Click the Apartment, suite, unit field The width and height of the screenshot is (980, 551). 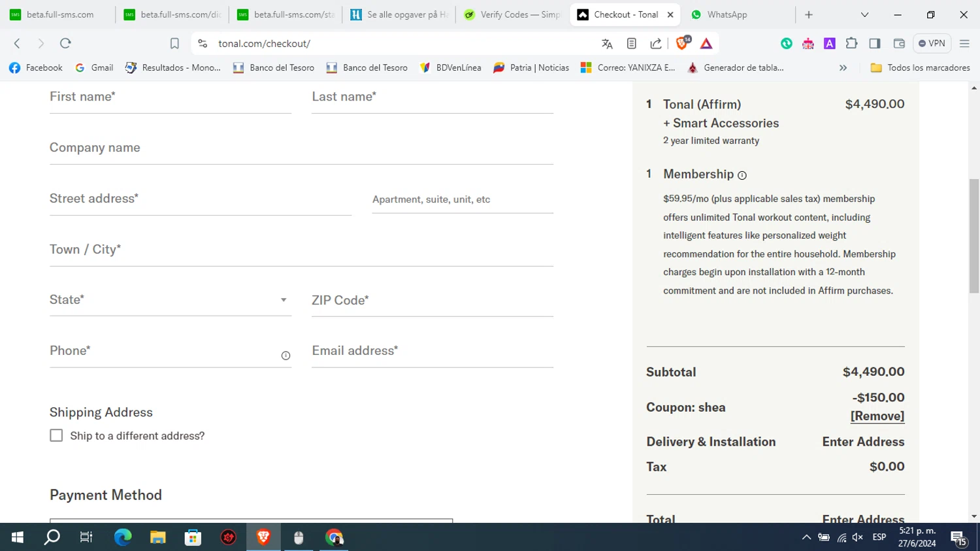tap(463, 200)
